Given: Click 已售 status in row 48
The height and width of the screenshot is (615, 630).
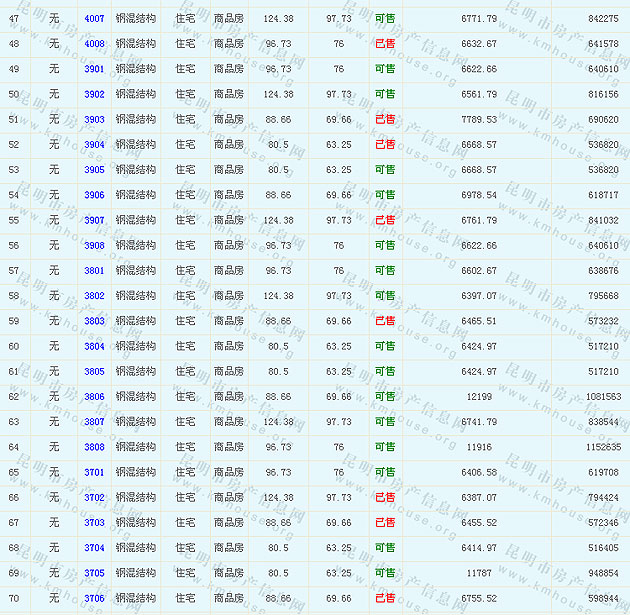Looking at the screenshot, I should pos(385,44).
